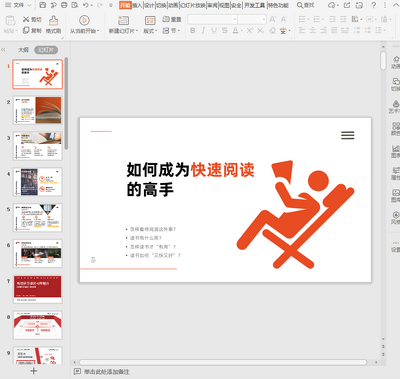
Task: Select slide 4 thumbnail
Action: (x=37, y=182)
